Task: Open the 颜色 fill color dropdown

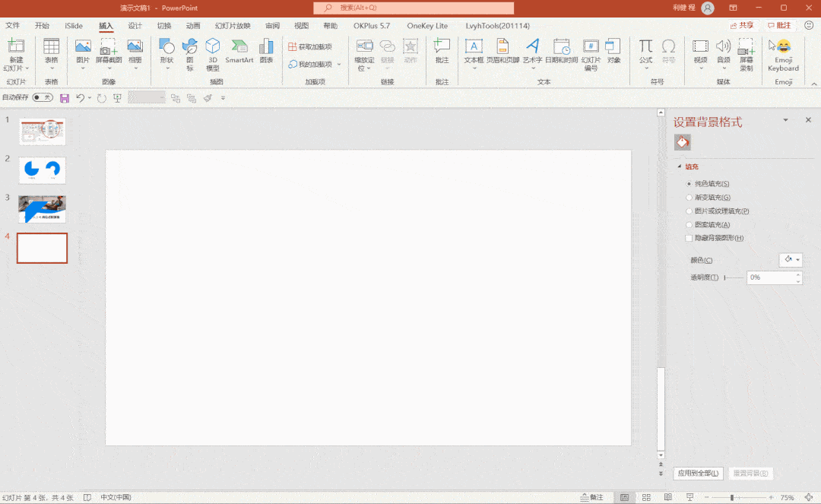Action: [x=791, y=259]
